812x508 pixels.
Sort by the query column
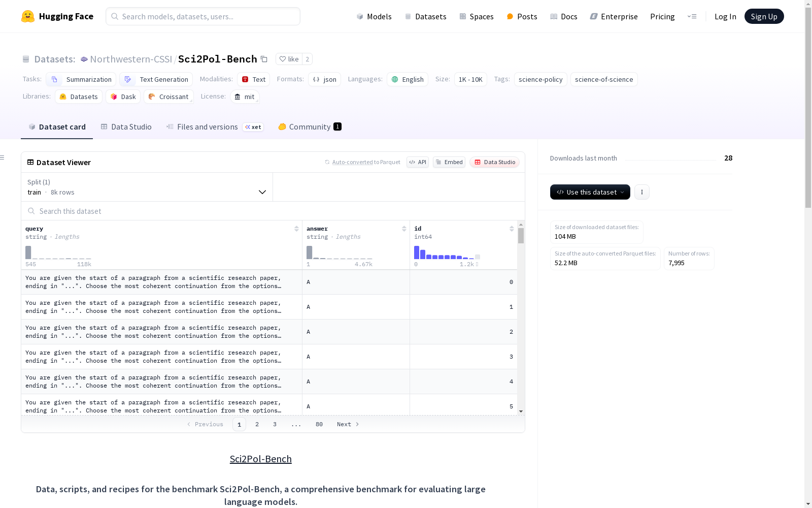[x=296, y=229]
